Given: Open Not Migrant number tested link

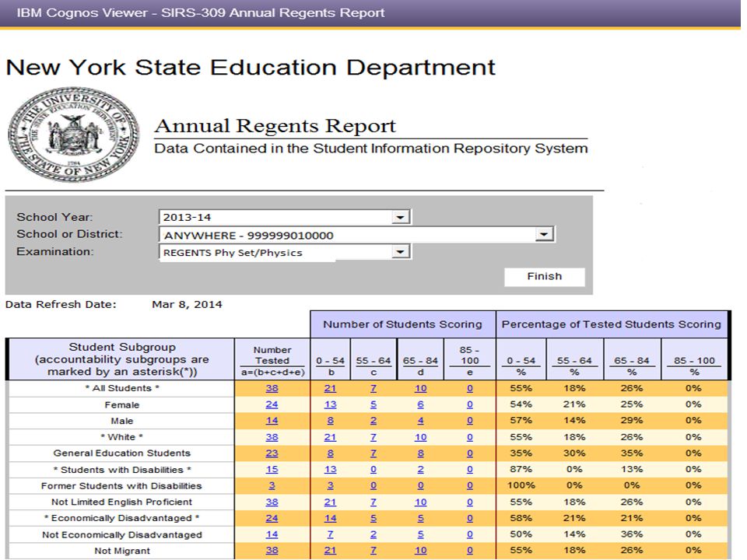Looking at the screenshot, I should coord(272,551).
